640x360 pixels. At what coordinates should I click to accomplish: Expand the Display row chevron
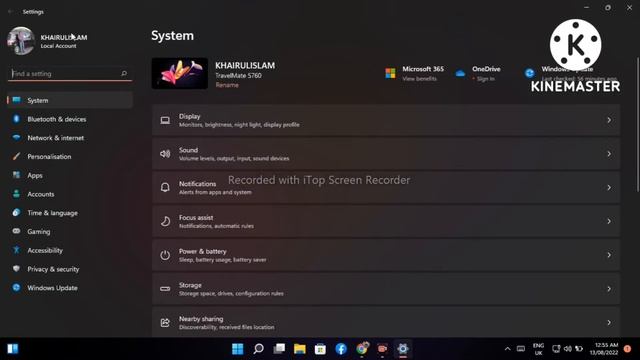click(x=609, y=120)
